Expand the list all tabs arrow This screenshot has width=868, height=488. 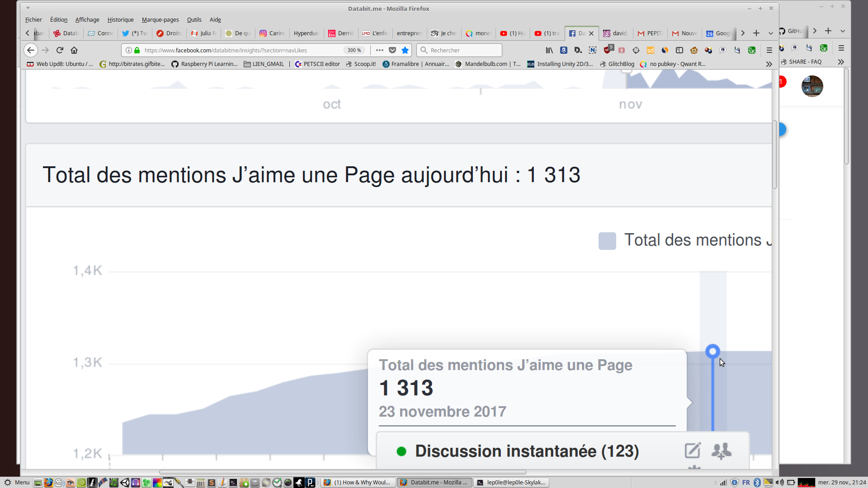click(771, 33)
